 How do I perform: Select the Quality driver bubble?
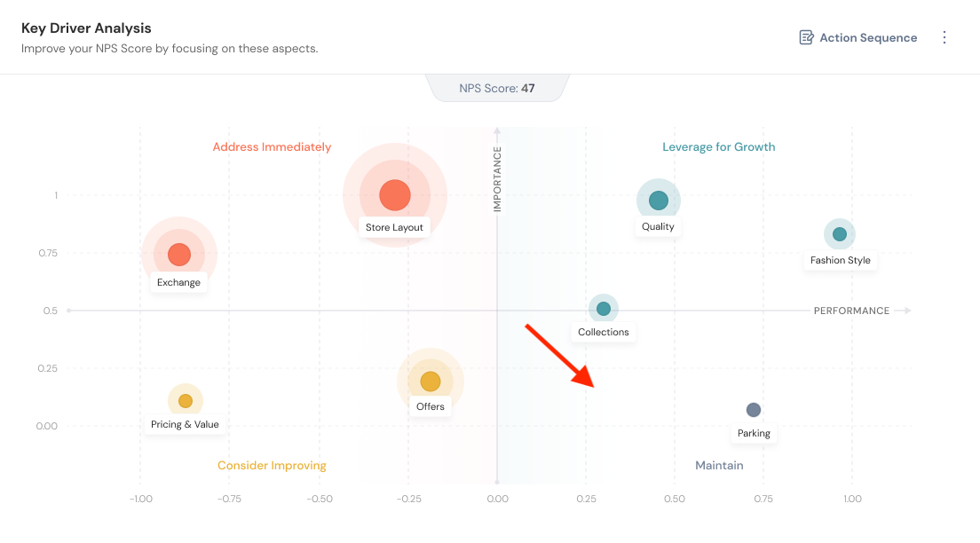tap(658, 201)
